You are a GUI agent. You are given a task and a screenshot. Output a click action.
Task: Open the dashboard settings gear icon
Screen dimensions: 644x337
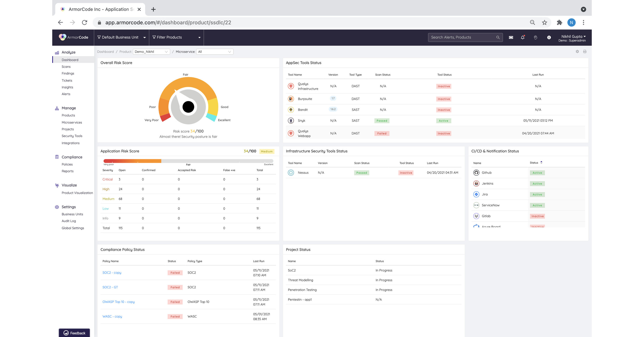(577, 52)
